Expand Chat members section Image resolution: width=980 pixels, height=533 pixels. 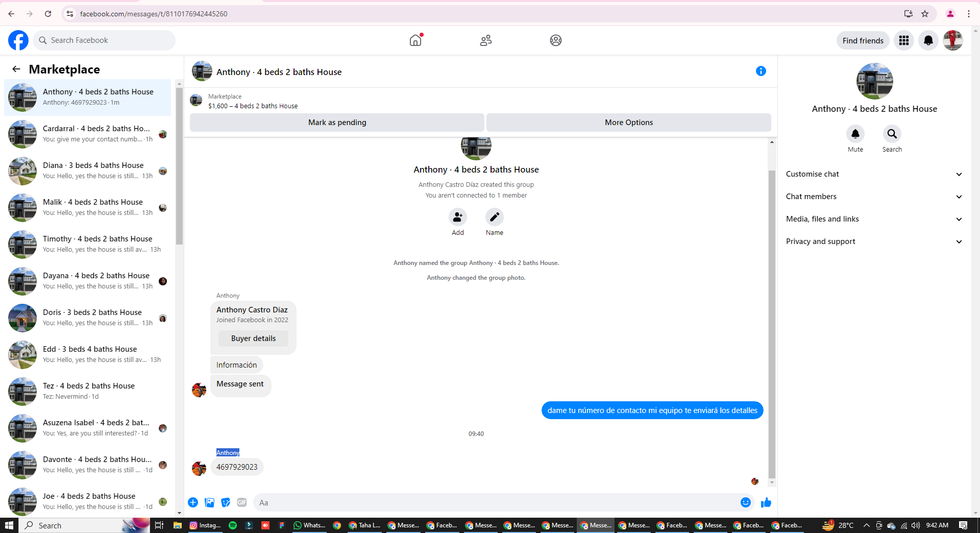(874, 197)
